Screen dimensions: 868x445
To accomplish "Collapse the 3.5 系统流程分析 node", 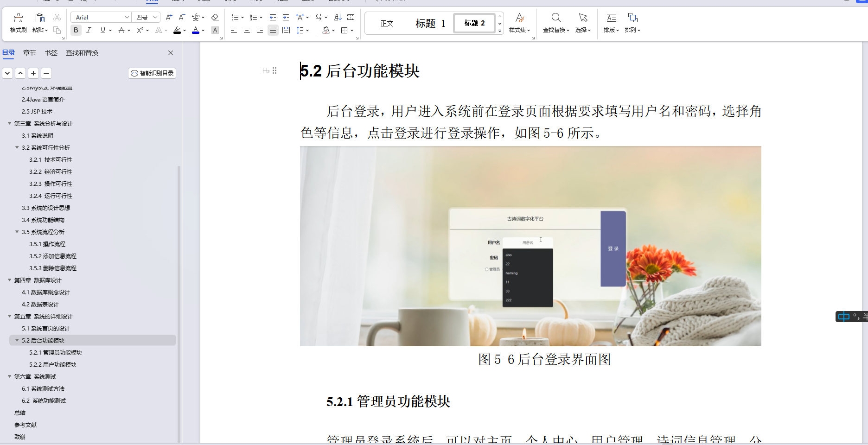I will click(17, 232).
